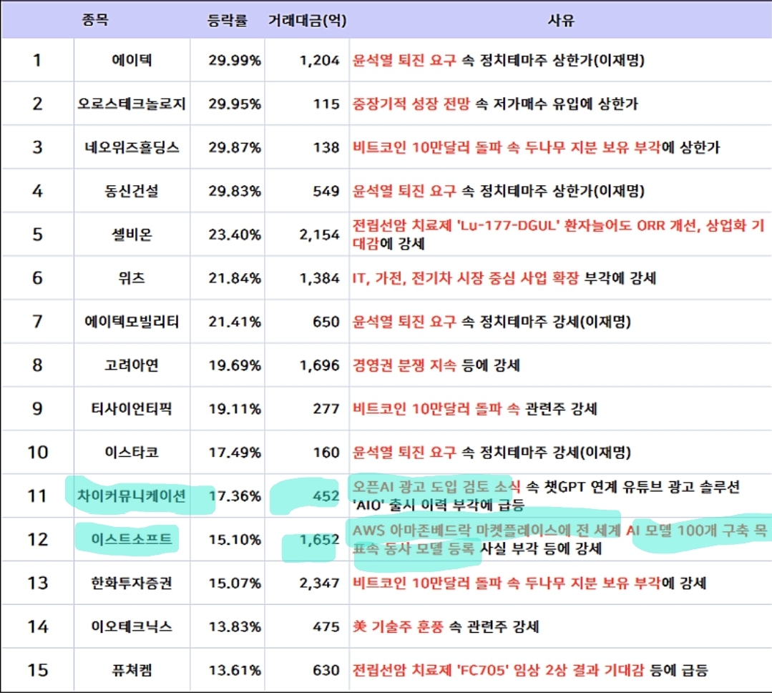Click the 29.95% change rate value
The height and width of the screenshot is (700, 772).
(x=235, y=104)
